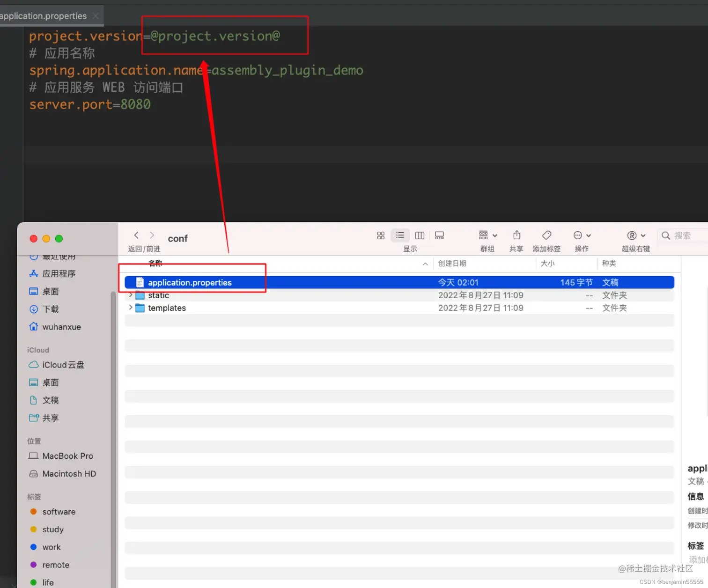Expand the static folder
Screen dimensions: 708x588
130,295
